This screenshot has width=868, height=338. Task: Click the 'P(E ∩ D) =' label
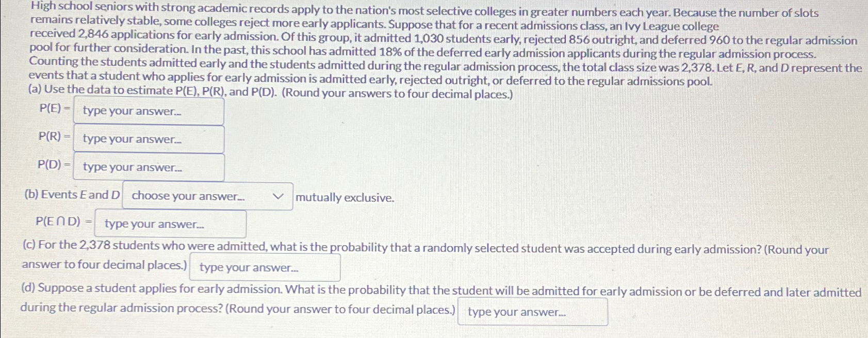64,221
